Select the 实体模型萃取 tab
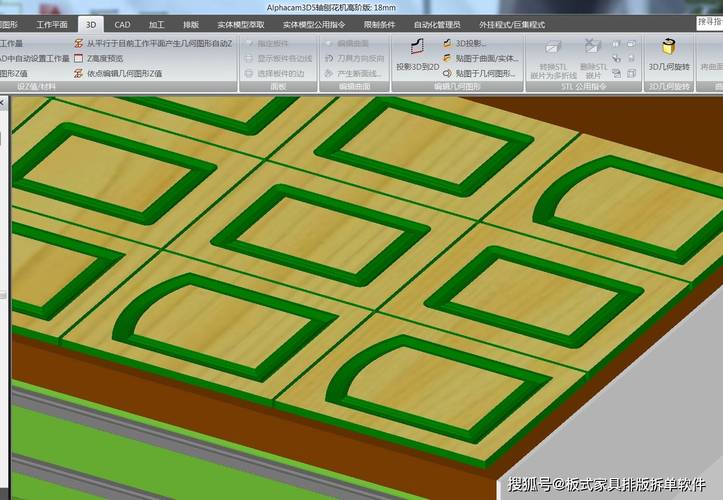 [241, 24]
